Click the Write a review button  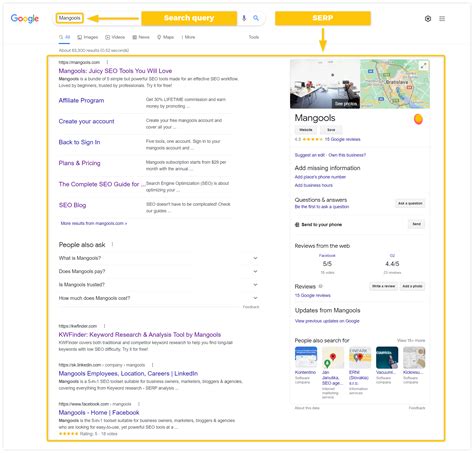point(384,286)
